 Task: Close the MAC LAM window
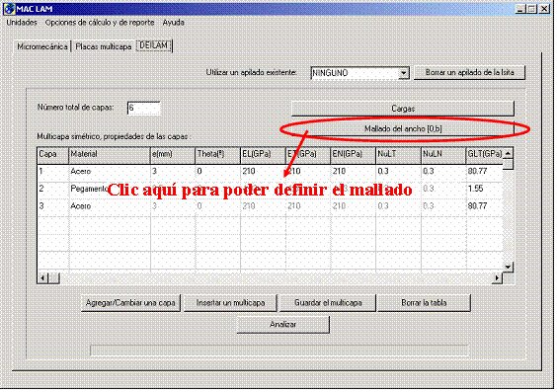544,9
